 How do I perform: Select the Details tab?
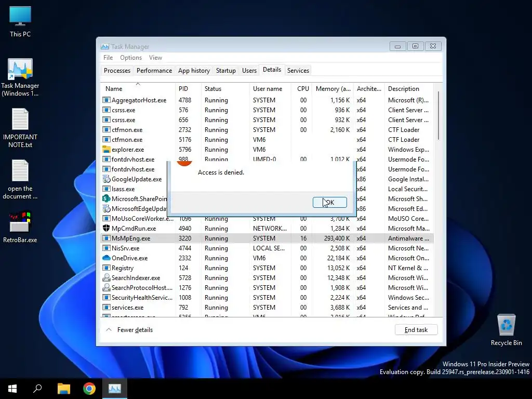click(x=272, y=70)
